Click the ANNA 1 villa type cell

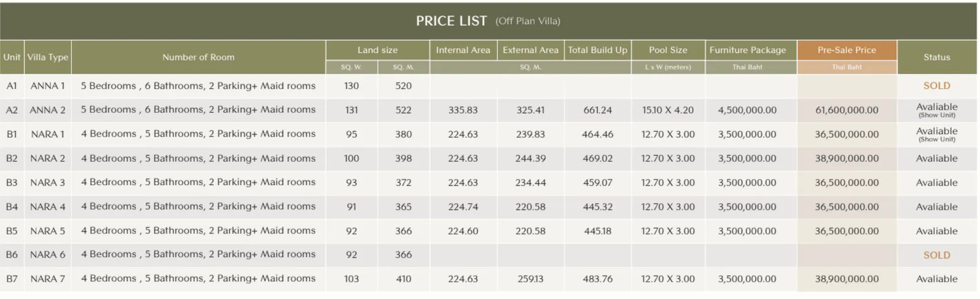tap(48, 86)
